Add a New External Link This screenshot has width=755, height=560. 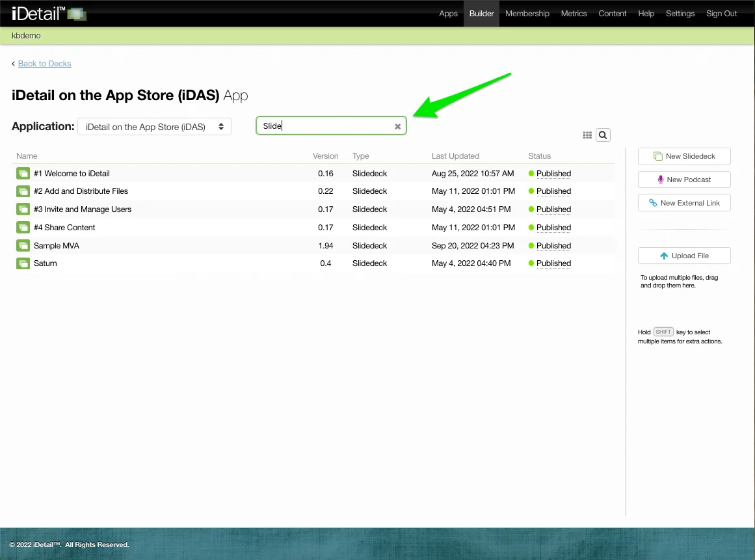684,203
